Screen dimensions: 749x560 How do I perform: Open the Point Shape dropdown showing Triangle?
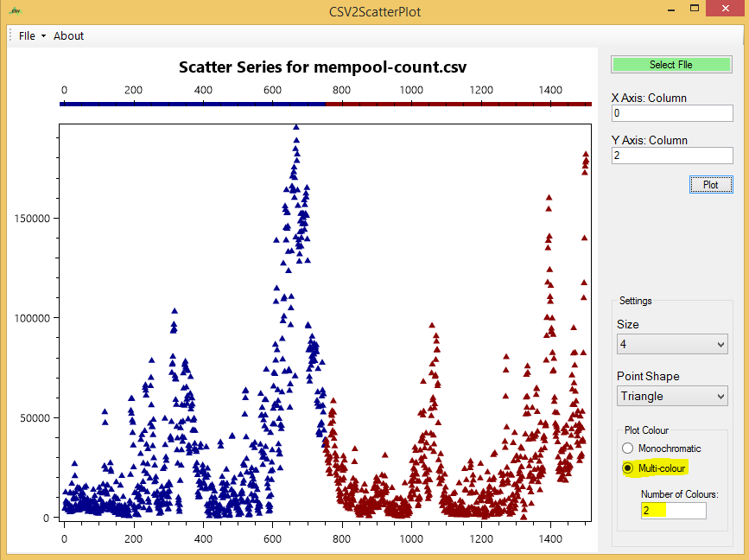tap(672, 396)
